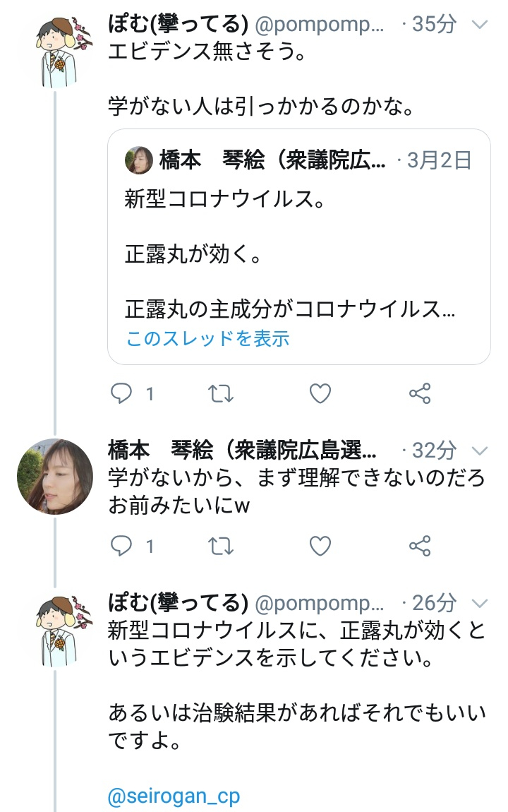This screenshot has width=508, height=812.
Task: Click the このスレッドを表示 link
Action: click(x=207, y=339)
